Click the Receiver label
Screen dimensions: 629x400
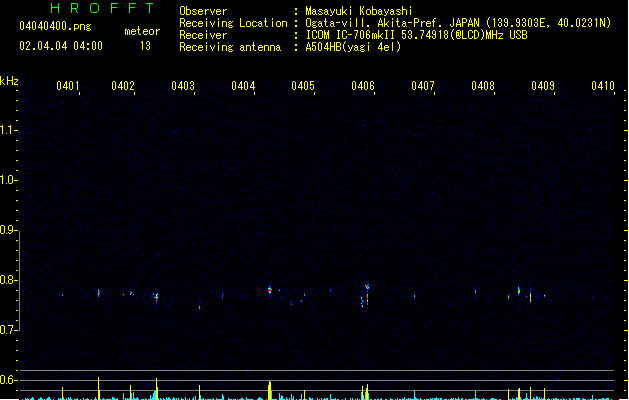[203, 35]
